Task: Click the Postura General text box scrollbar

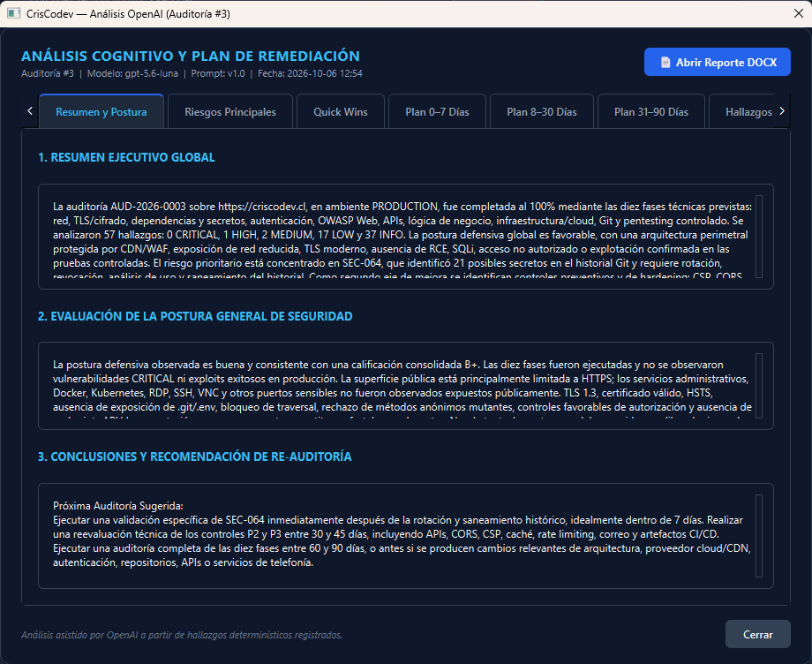Action: [x=759, y=385]
